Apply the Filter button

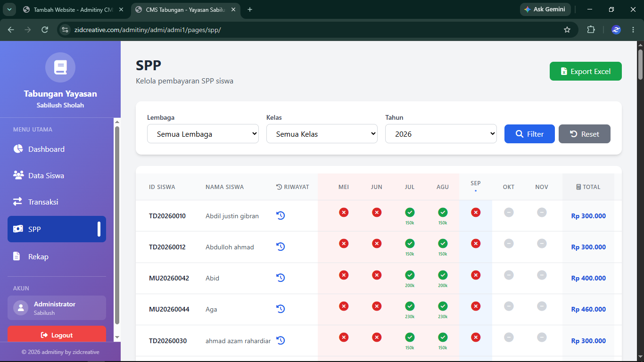coord(529,134)
